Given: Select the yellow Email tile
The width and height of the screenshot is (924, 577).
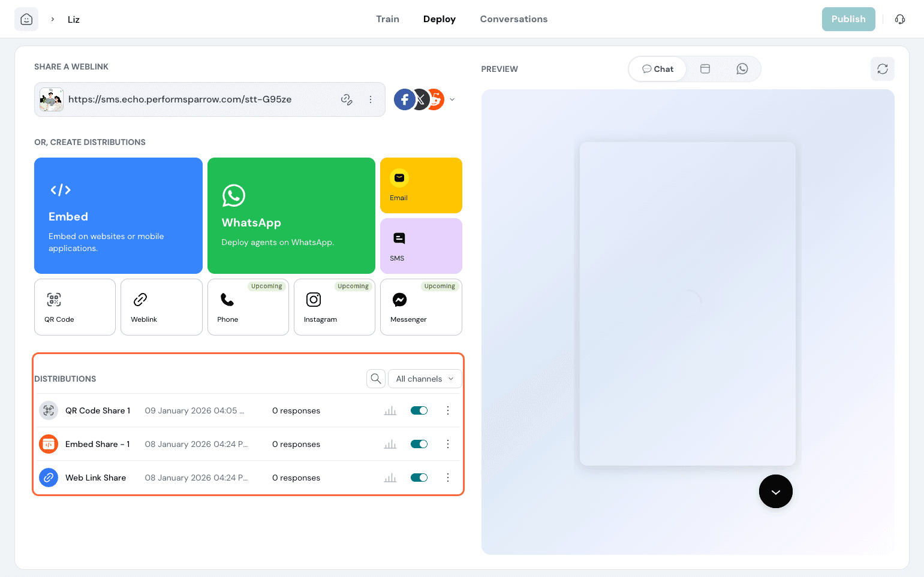Looking at the screenshot, I should point(421,185).
